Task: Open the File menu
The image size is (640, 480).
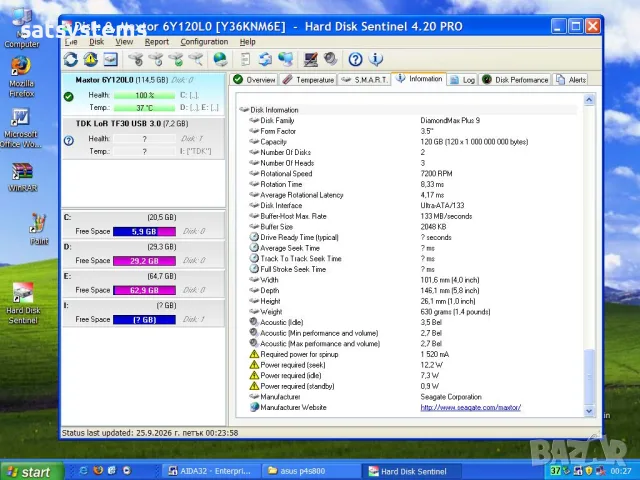Action: pos(71,42)
